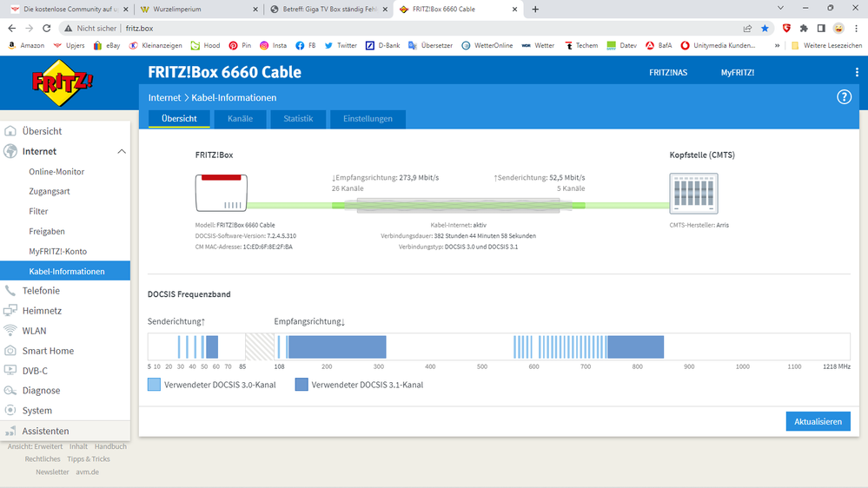Click the Handbuch footer link
This screenshot has width=868, height=488.
coord(110,446)
